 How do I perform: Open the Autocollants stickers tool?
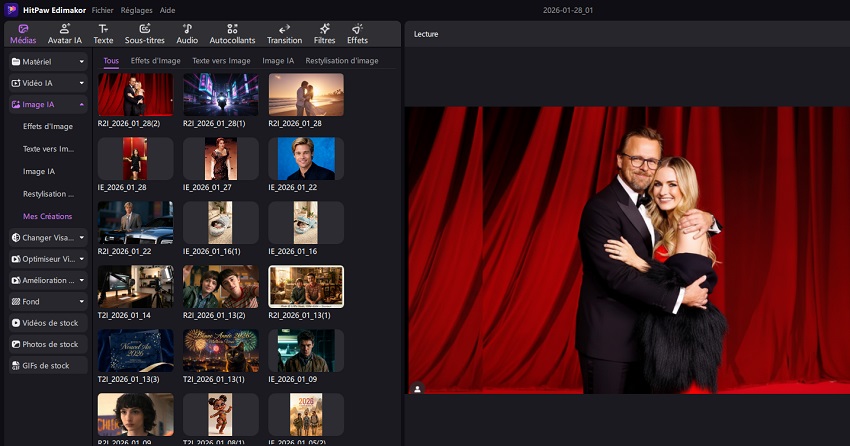coord(232,34)
